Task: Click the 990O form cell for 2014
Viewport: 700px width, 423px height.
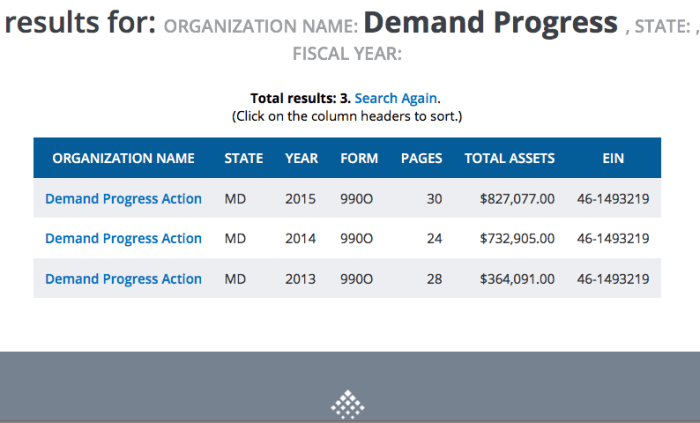Action: point(357,239)
